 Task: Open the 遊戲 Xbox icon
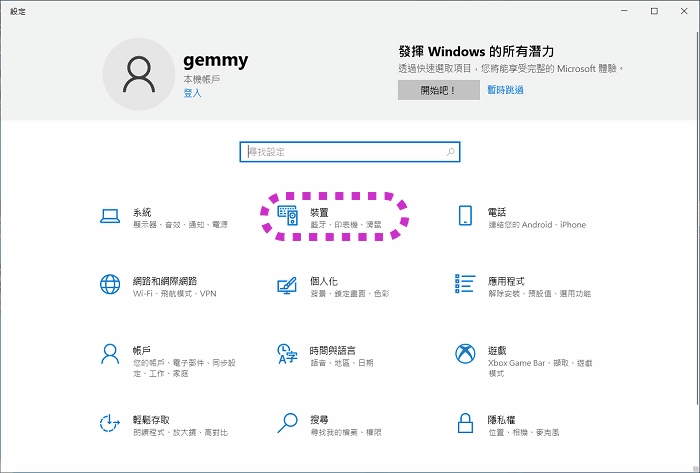pos(465,354)
